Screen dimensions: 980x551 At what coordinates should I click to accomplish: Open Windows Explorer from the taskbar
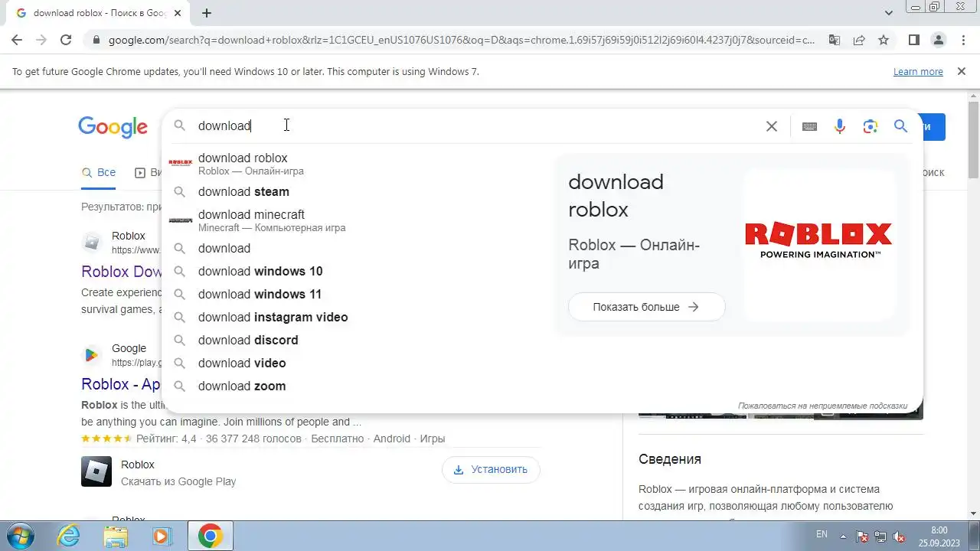pyautogui.click(x=116, y=536)
